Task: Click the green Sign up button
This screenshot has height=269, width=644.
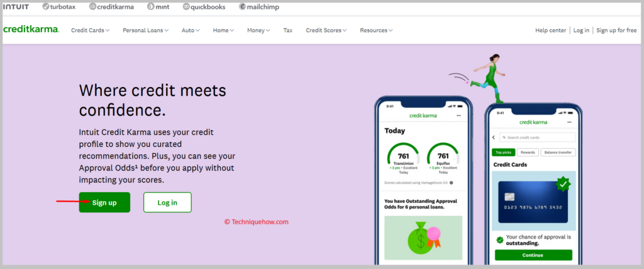Action: pos(104,202)
